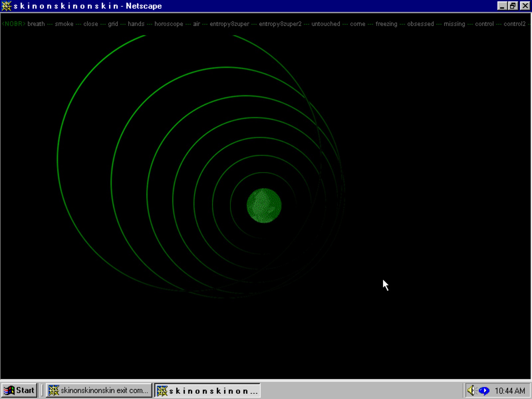The image size is (532, 399).
Task: Open the Windows Start menu
Action: click(x=19, y=390)
